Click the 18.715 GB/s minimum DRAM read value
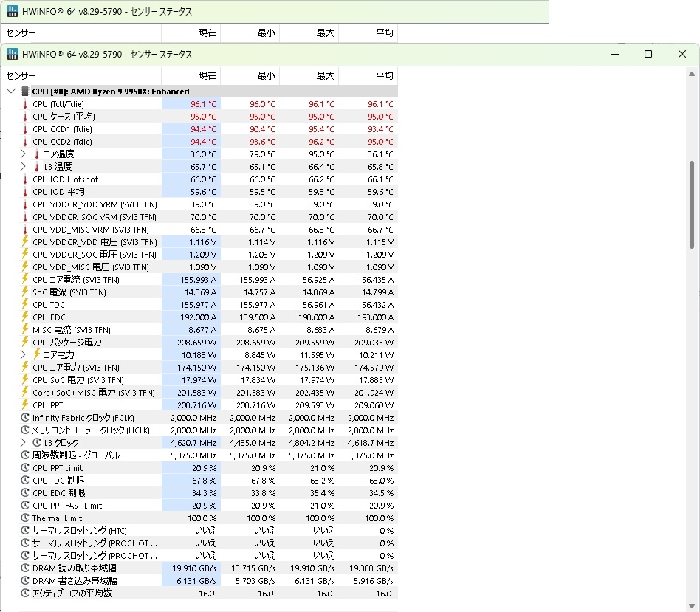 click(x=253, y=568)
